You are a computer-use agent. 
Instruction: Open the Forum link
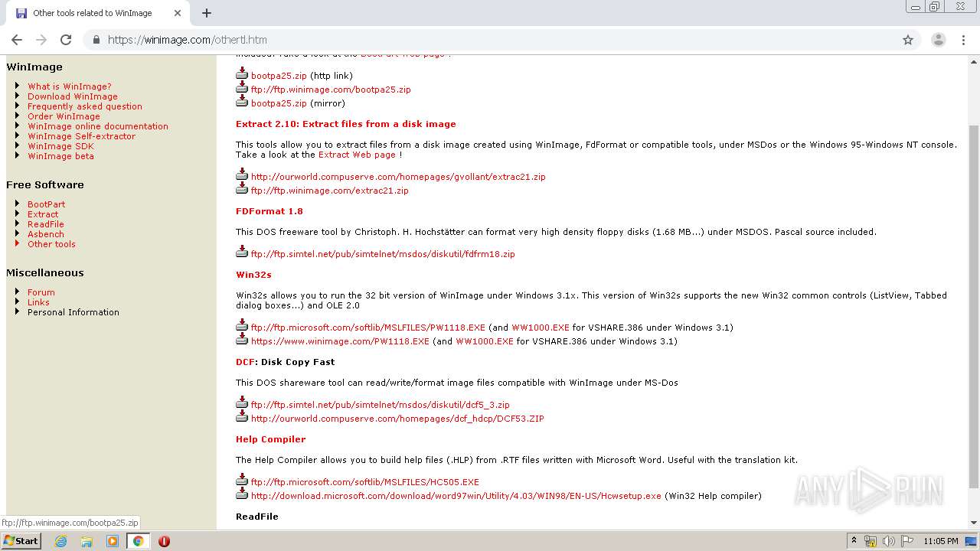[x=41, y=292]
